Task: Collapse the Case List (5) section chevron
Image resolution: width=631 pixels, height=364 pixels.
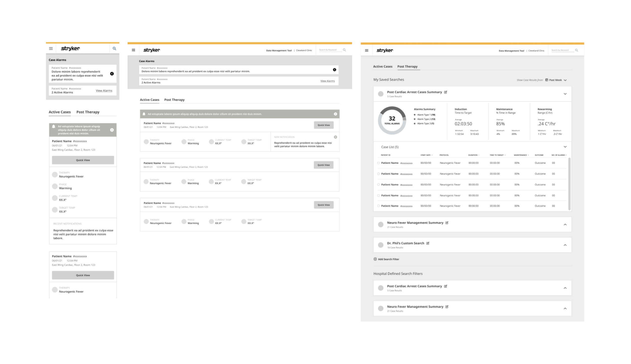Action: pos(565,147)
